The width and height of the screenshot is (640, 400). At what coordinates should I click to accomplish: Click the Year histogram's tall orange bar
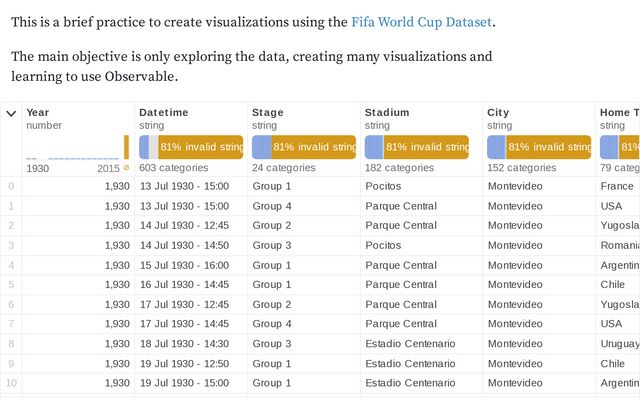click(126, 148)
